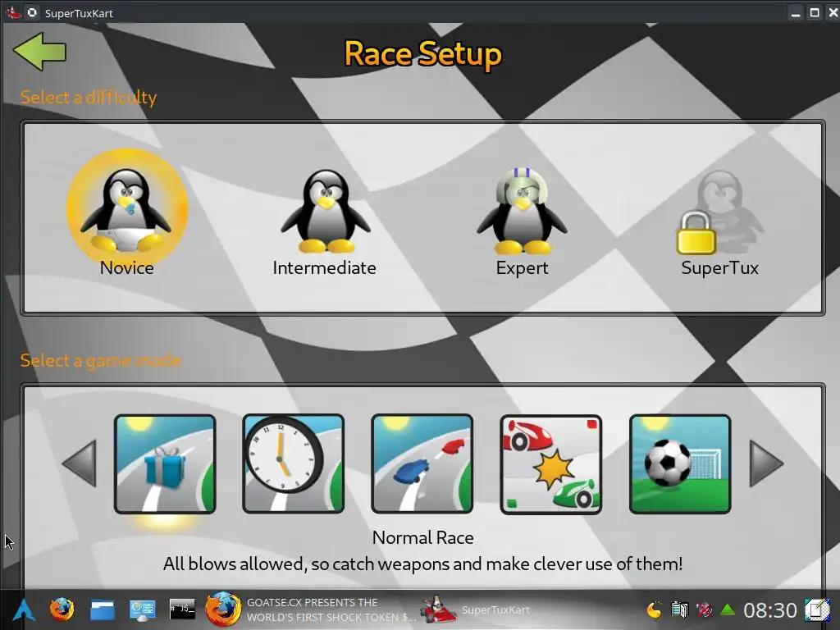840x630 pixels.
Task: Click the Intermediate label text
Action: click(x=325, y=267)
